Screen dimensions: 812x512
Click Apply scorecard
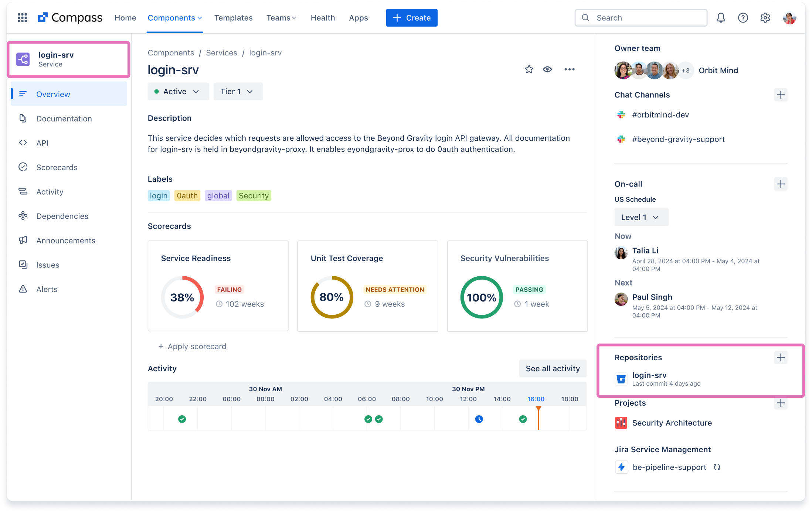(x=192, y=347)
